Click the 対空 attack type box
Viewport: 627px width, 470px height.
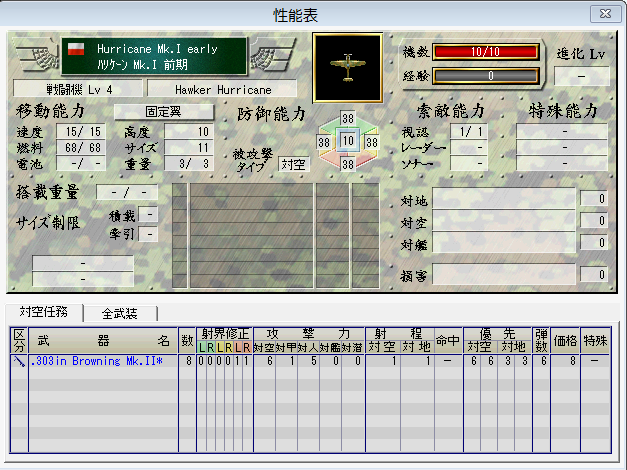pyautogui.click(x=294, y=164)
